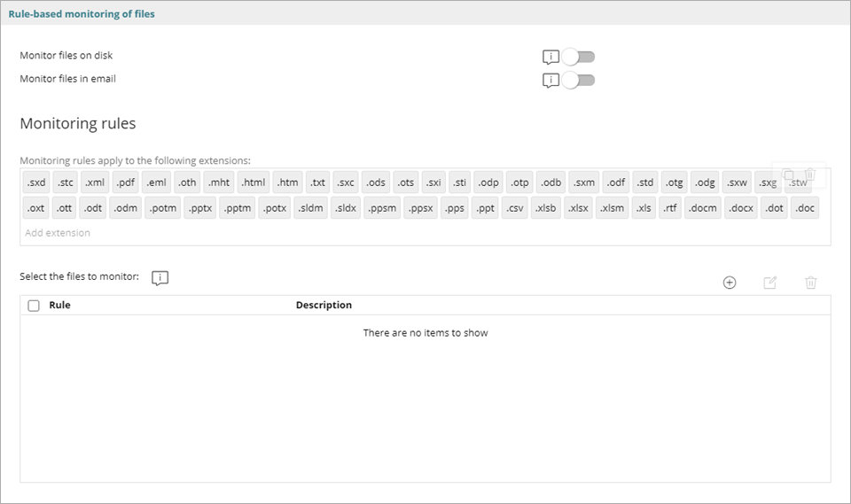Select the .sxm extension tag

pos(584,182)
